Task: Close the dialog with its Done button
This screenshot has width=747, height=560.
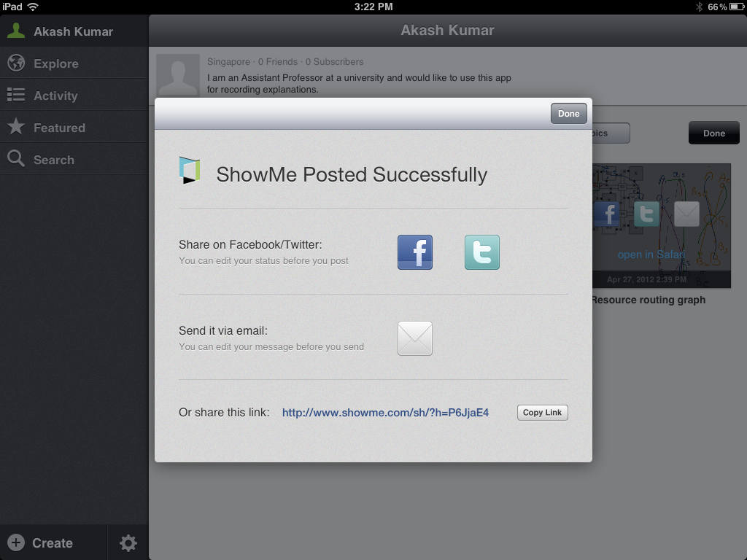Action: click(569, 114)
